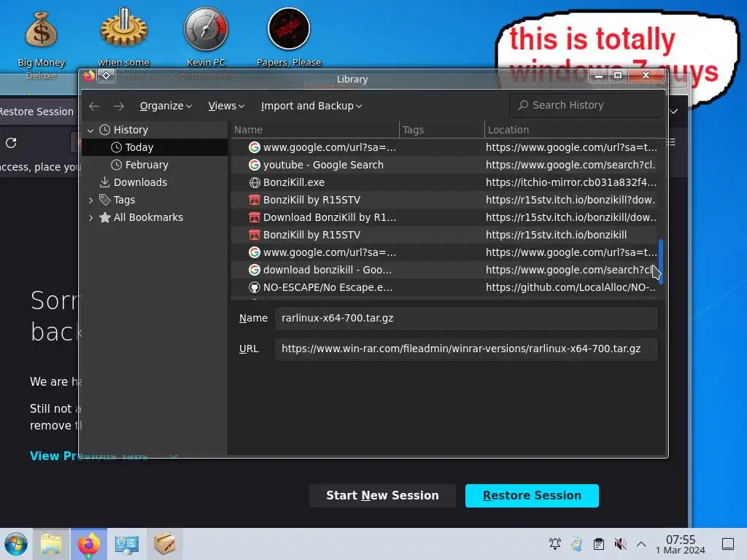Click Restore Session tab in Firefox
747x560 pixels.
(38, 112)
